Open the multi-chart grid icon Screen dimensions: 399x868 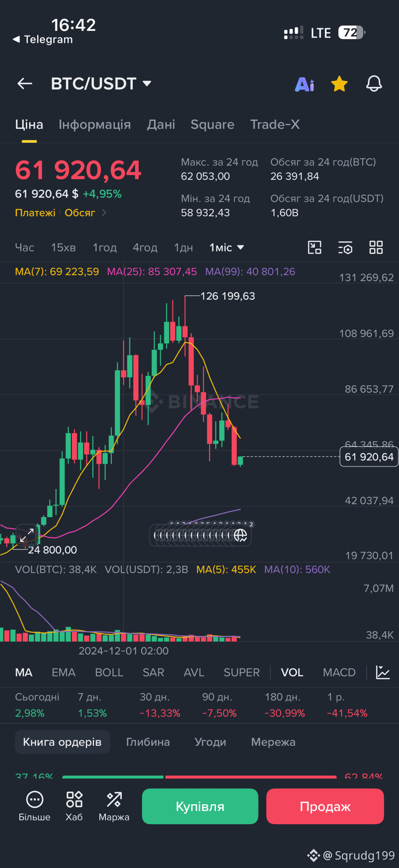click(376, 248)
